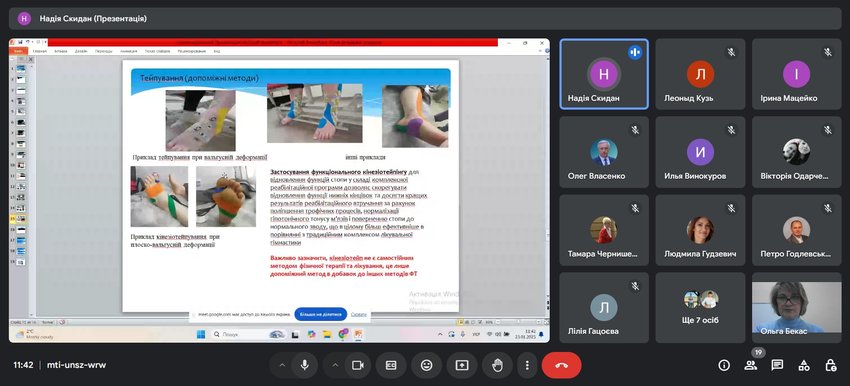Show the participants list people icon
Image resolution: width=850 pixels, height=386 pixels.
coord(751,365)
